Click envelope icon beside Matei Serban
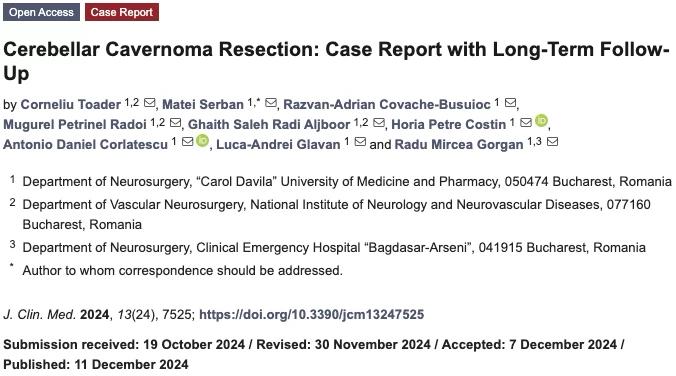The height and width of the screenshot is (376, 676). pos(271,103)
